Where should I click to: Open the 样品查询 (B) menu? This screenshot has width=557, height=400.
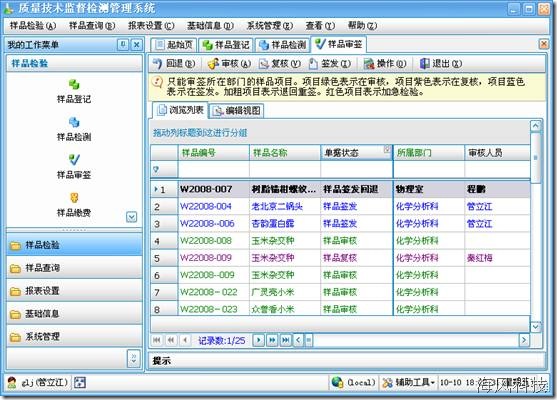[x=92, y=26]
